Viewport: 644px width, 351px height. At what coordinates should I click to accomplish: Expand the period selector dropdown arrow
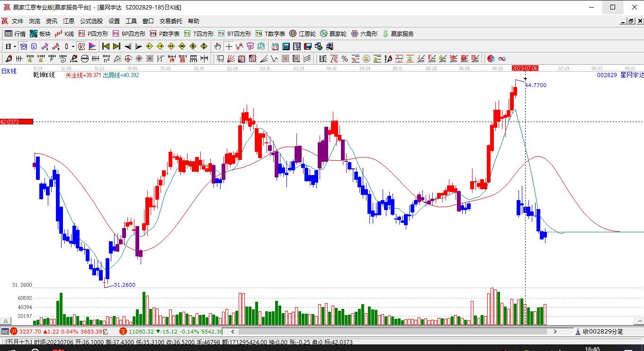click(x=15, y=46)
